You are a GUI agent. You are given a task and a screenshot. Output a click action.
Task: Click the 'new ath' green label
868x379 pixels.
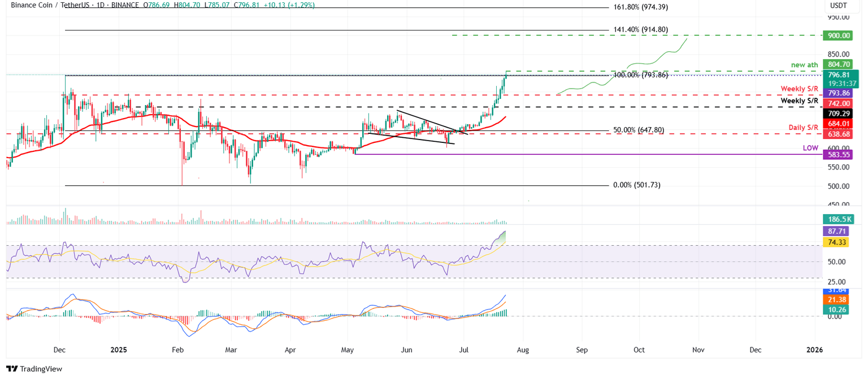click(805, 65)
